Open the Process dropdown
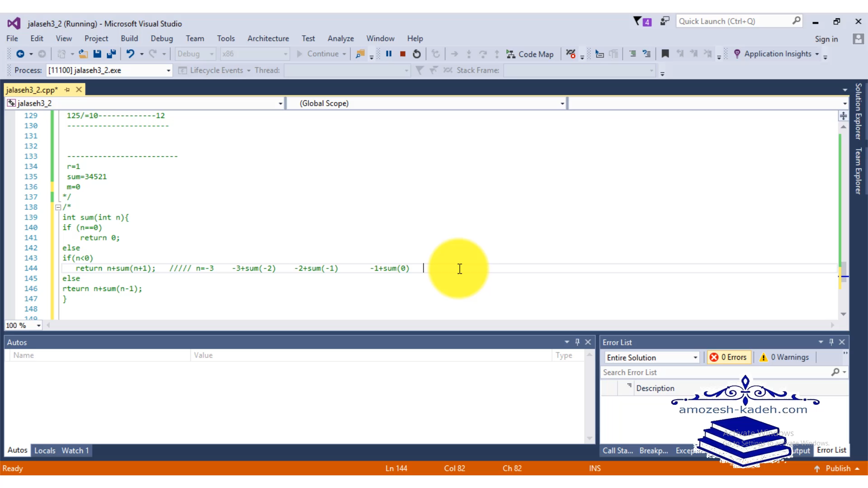 (x=169, y=70)
